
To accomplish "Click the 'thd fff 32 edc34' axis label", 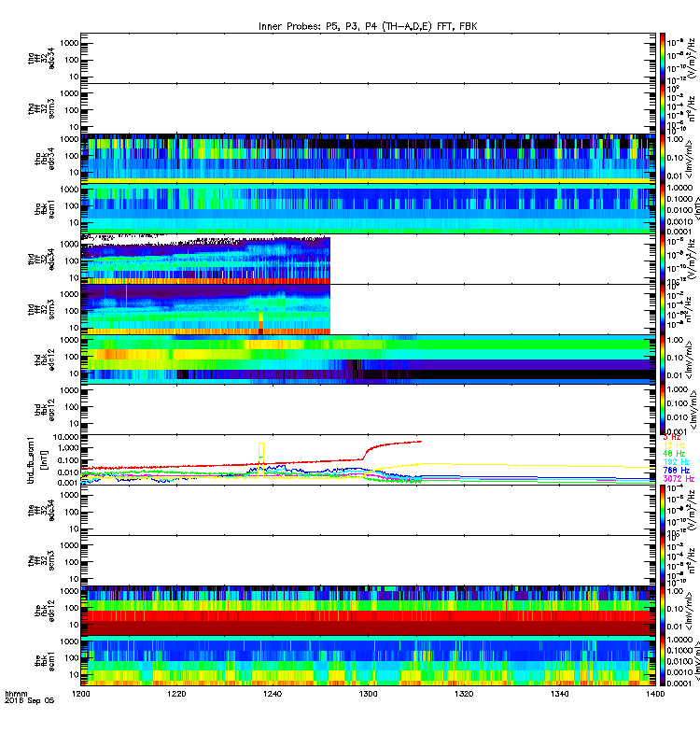I will (x=41, y=260).
